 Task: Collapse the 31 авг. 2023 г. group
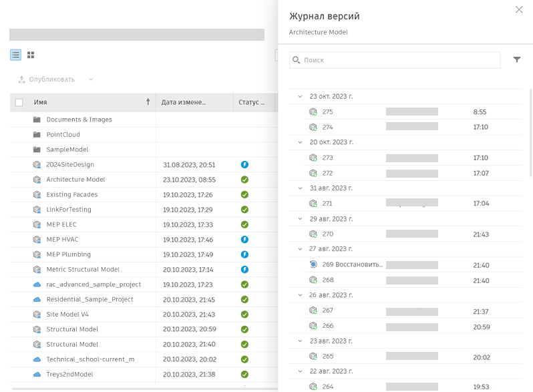tap(300, 188)
